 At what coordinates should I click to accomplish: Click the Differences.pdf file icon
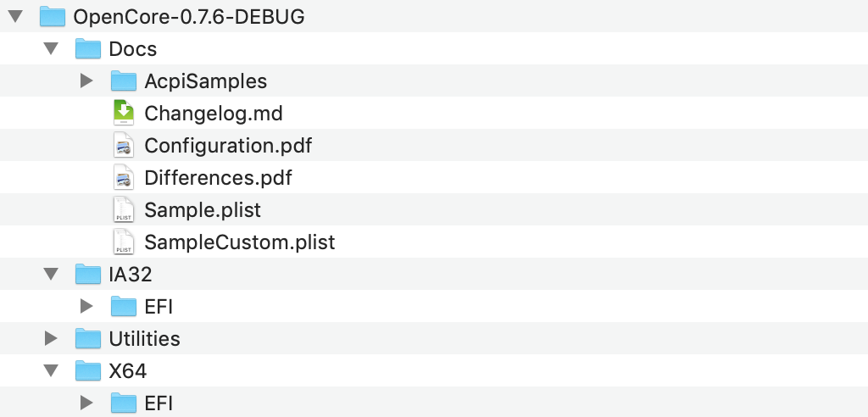(124, 178)
